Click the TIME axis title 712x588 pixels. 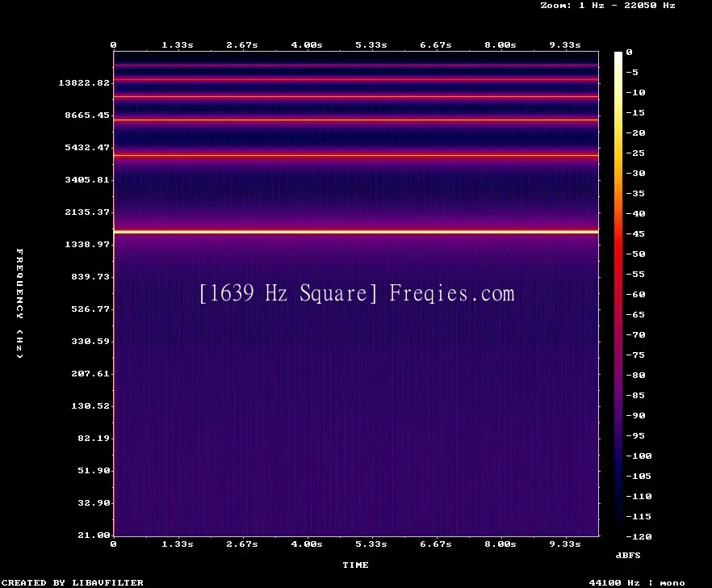coord(355,565)
